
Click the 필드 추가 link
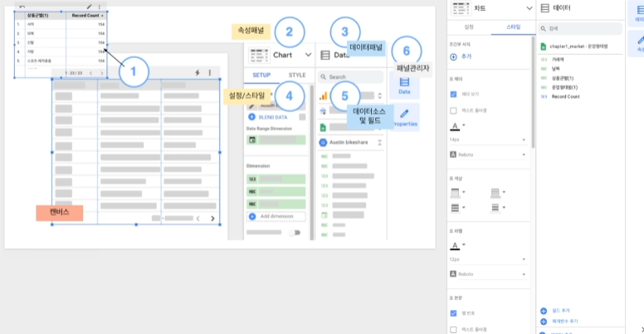click(555, 311)
